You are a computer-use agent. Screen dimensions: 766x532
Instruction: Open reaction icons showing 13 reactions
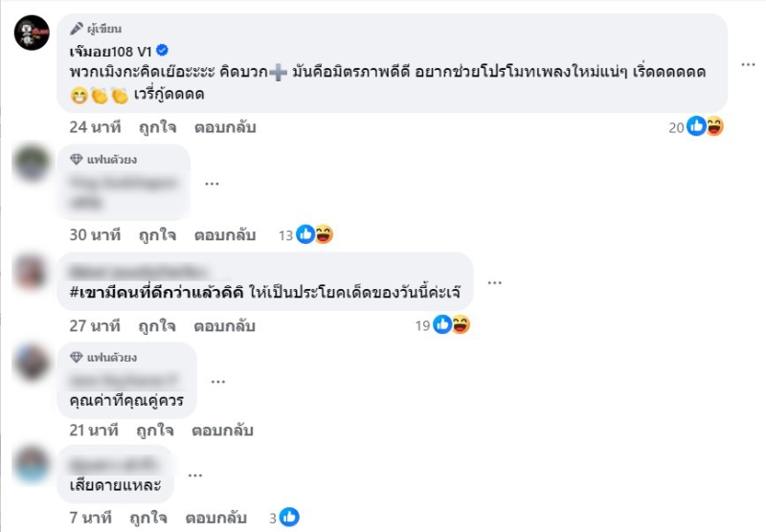click(314, 234)
